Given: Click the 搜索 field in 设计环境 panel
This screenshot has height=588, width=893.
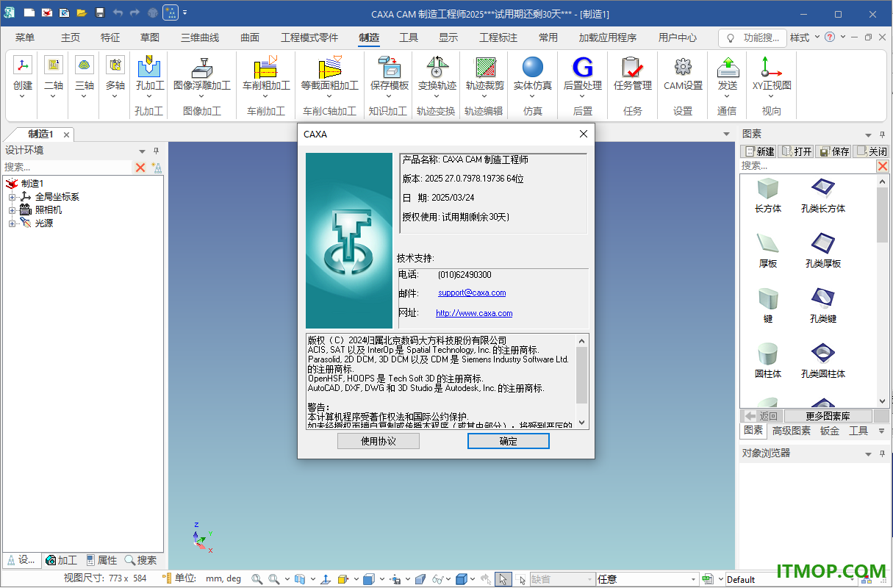Looking at the screenshot, I should (68, 168).
